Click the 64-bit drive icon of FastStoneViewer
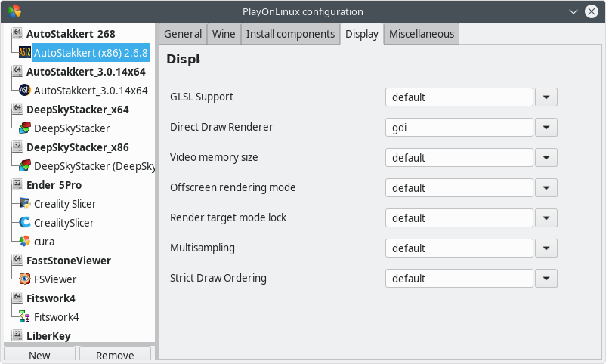Screen dimensions: 606x364 tap(17, 260)
